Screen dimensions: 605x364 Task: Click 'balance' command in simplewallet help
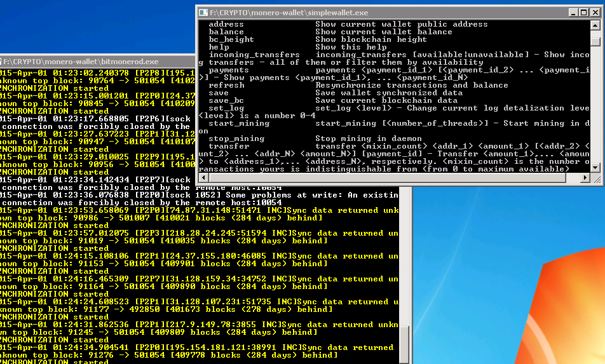[x=226, y=32]
